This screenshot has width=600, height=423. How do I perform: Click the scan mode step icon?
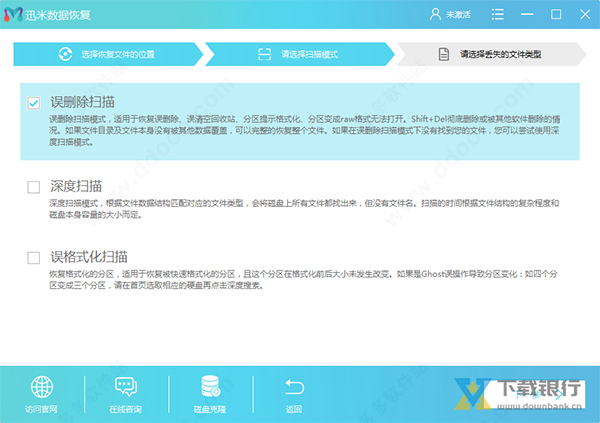tap(264, 54)
